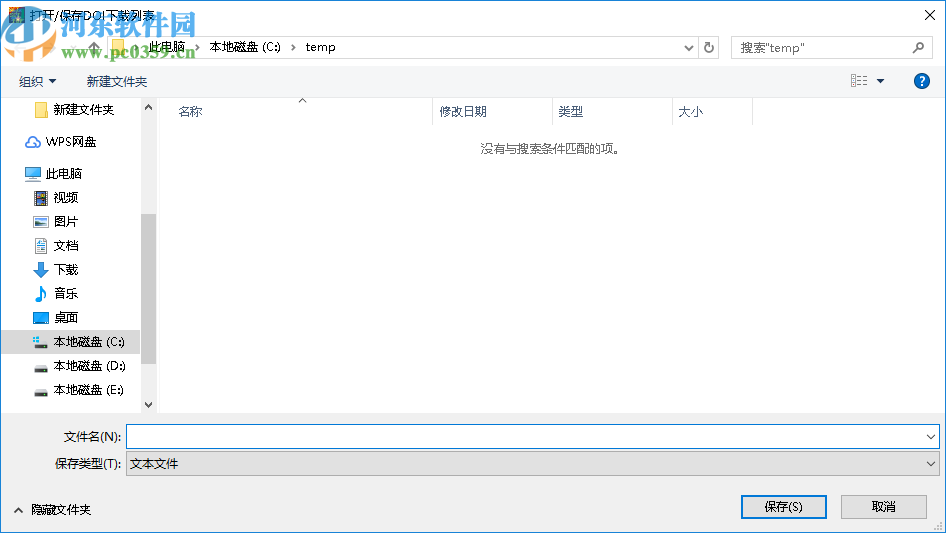Refresh the temp folder view
The width and height of the screenshot is (946, 533).
click(x=709, y=47)
